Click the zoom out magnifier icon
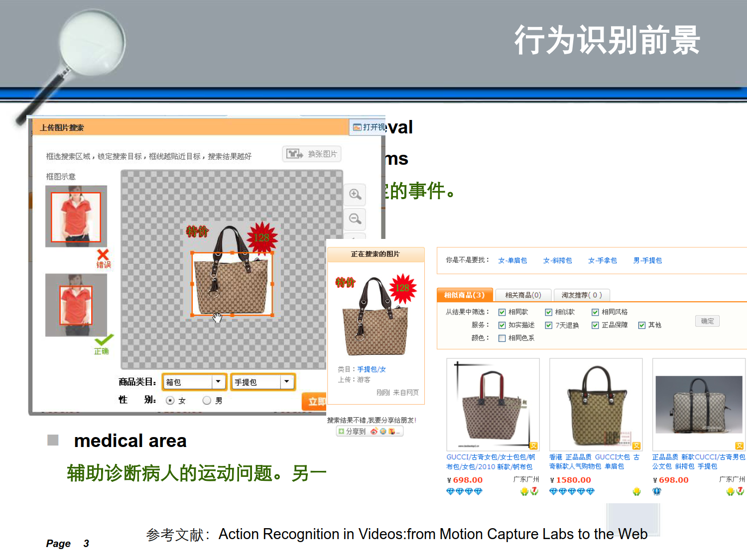747x560 pixels. 355,219
